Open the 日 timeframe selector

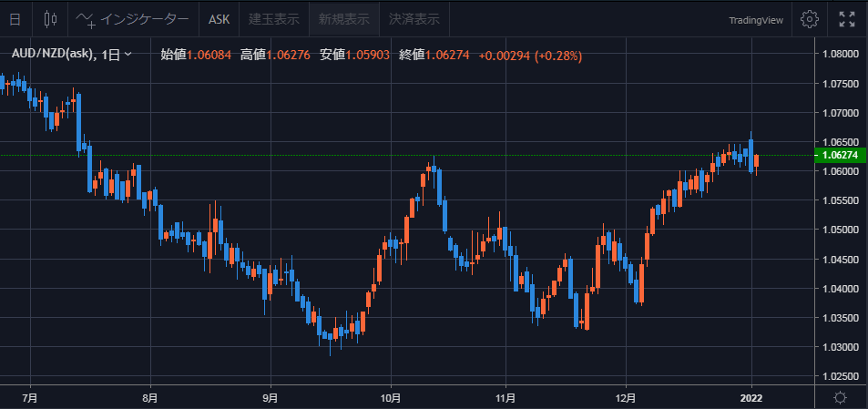[15, 19]
